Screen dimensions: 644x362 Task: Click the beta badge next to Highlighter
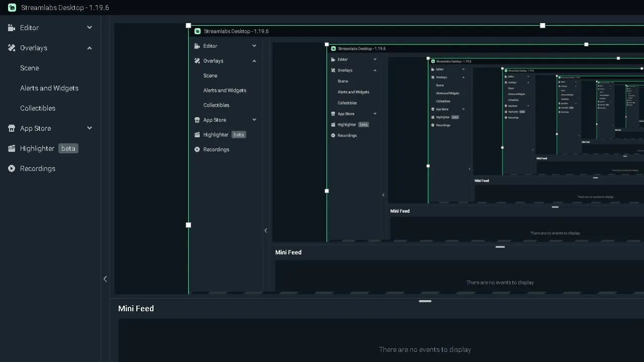click(68, 148)
